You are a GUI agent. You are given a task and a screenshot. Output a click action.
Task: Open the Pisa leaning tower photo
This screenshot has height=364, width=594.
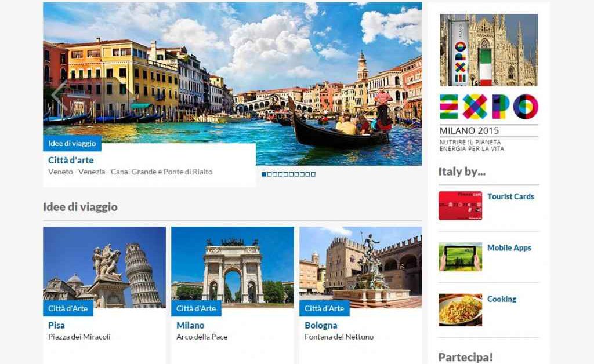[104, 267]
